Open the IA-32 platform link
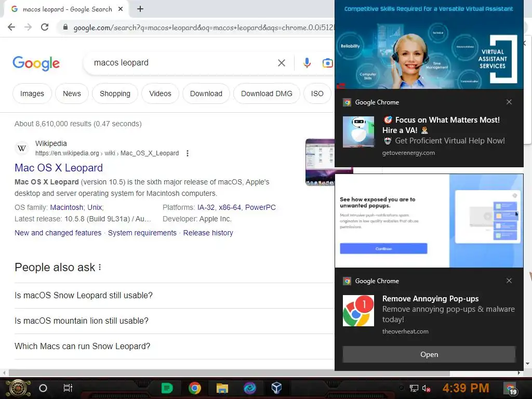Viewport: 532px width, 399px height. click(206, 207)
